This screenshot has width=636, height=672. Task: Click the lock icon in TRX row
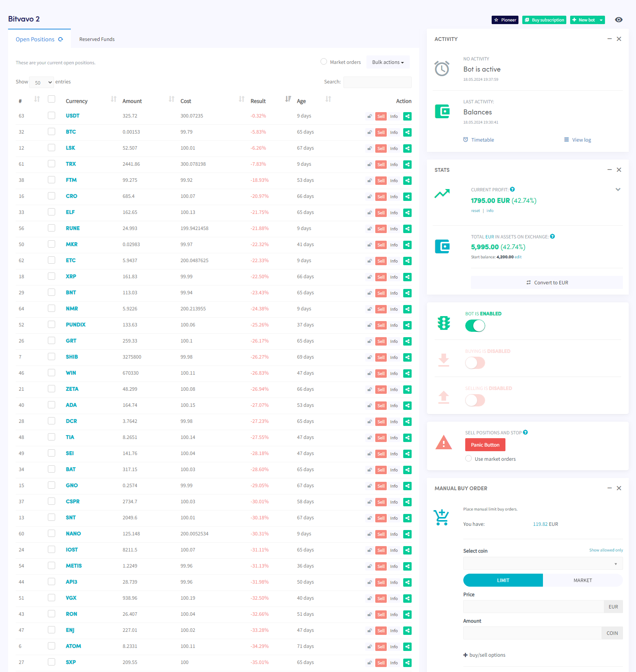click(370, 165)
